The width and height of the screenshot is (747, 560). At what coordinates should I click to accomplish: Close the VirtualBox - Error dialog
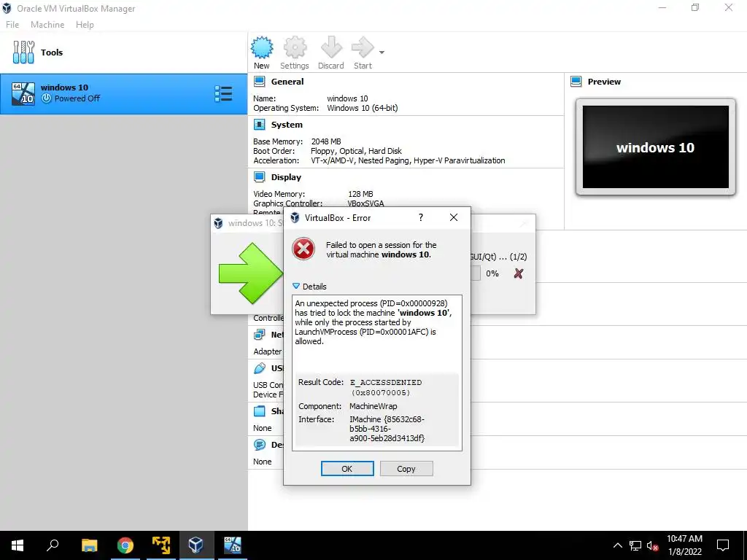pyautogui.click(x=454, y=217)
